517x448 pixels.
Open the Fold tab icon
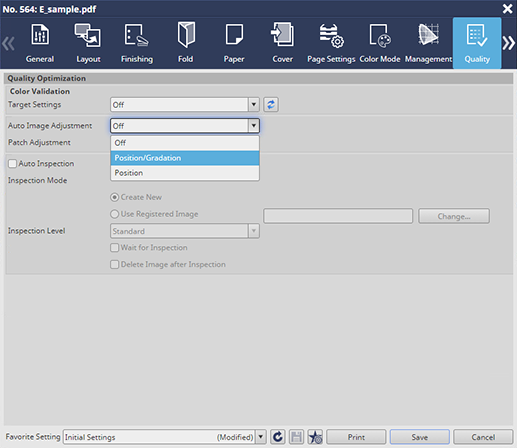[186, 35]
